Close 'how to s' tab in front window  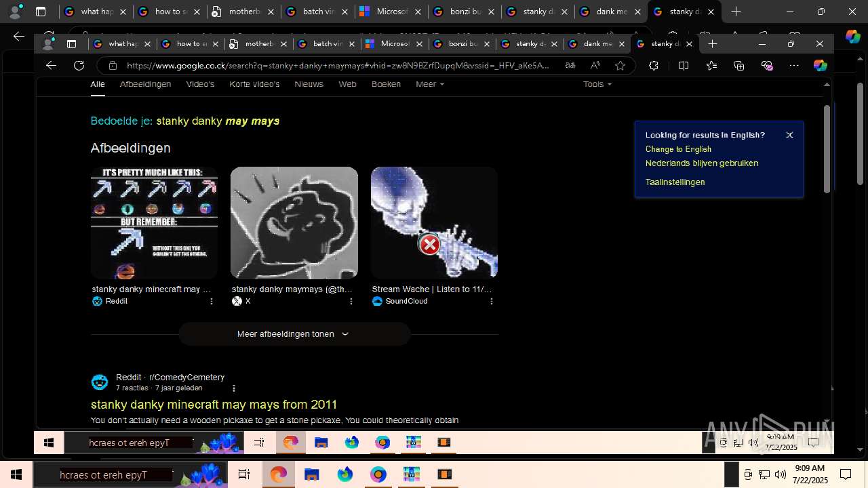tap(216, 43)
